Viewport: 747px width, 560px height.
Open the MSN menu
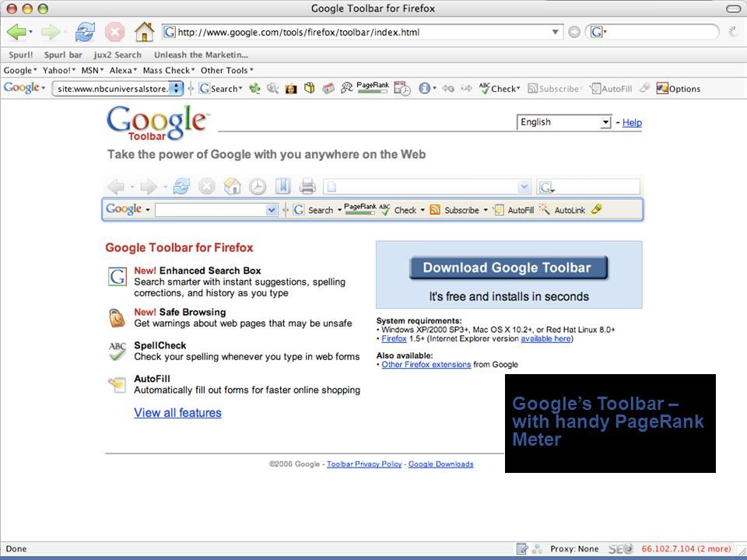pyautogui.click(x=93, y=71)
